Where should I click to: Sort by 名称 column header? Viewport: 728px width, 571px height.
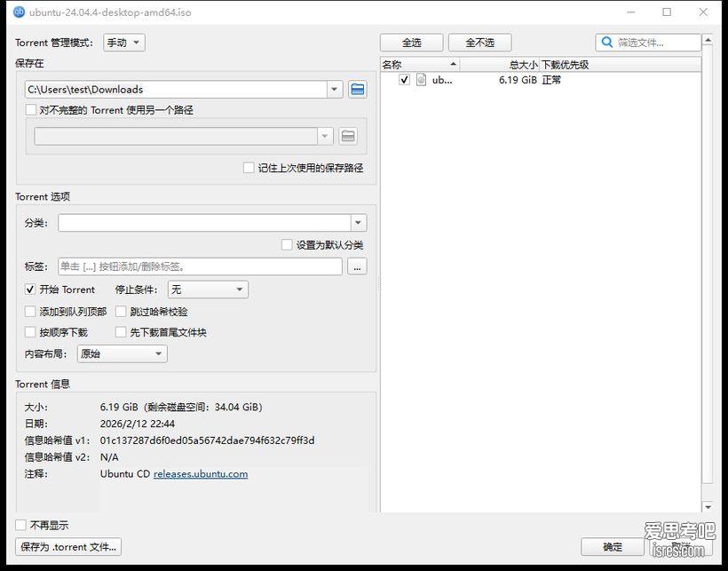tap(420, 65)
